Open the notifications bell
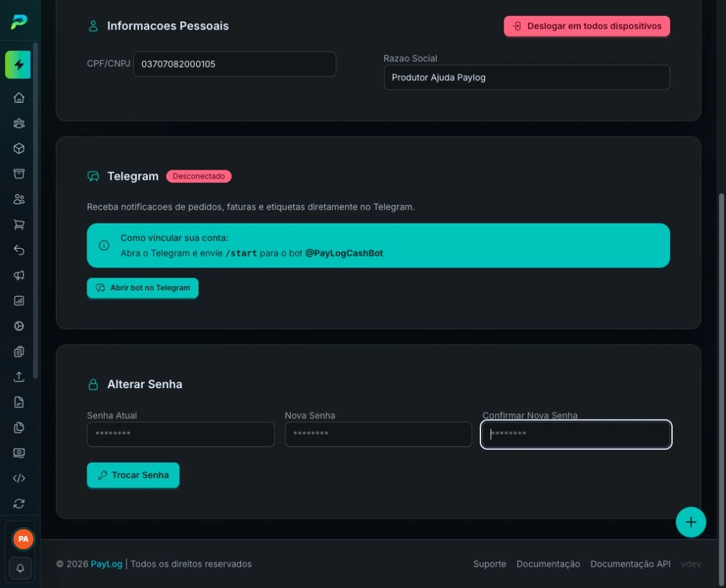This screenshot has height=588, width=726. click(20, 568)
